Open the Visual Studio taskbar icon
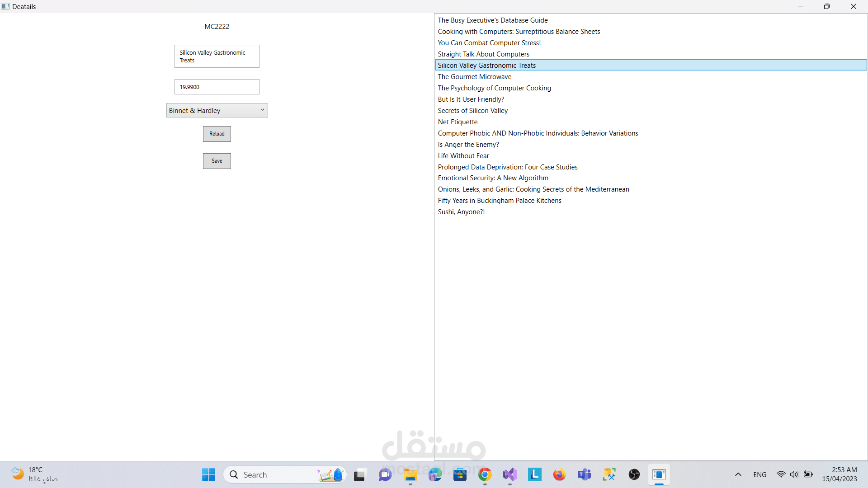This screenshot has width=868, height=488. pos(509,474)
